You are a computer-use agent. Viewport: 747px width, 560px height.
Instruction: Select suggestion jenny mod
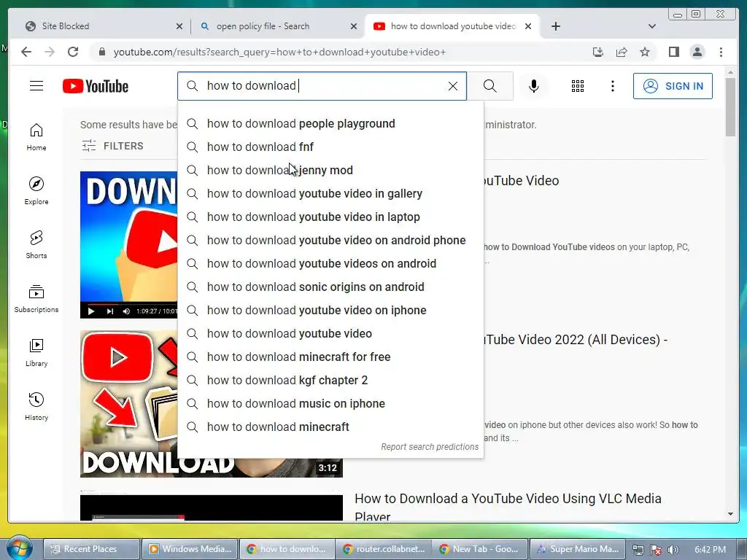pos(330,171)
